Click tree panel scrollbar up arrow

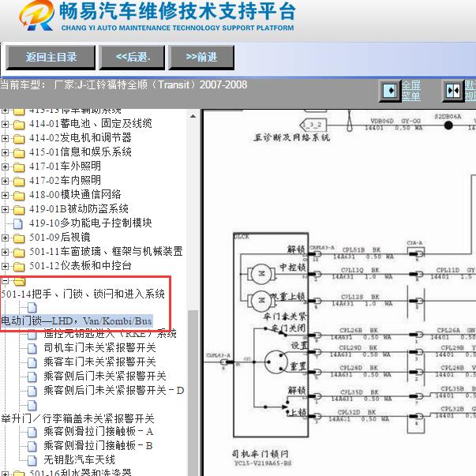coord(193,116)
